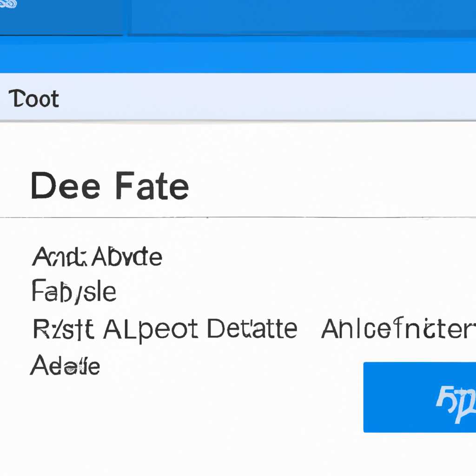Select the And: label
The height and width of the screenshot is (476, 476).
coord(59,257)
